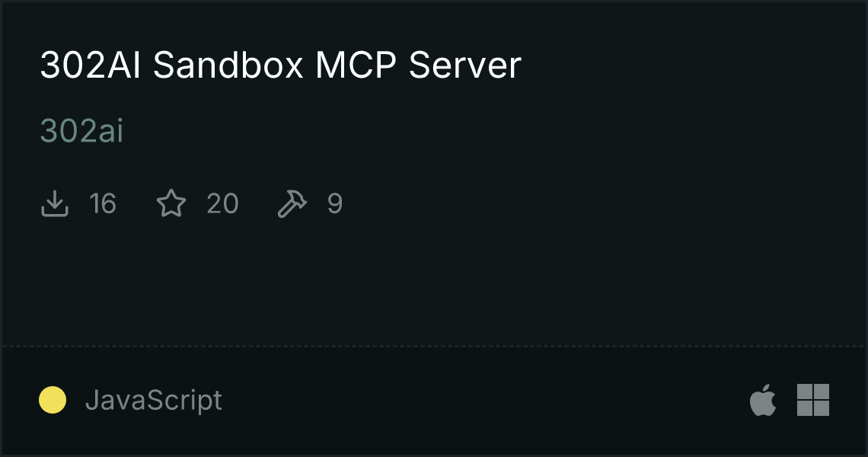Click the 302AI text starting the title

(91, 65)
